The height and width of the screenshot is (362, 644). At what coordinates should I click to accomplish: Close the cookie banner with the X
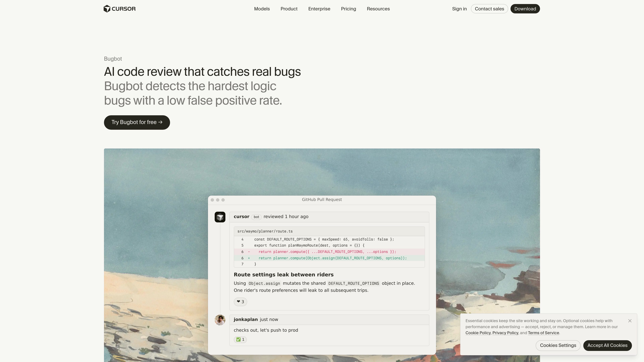630,321
